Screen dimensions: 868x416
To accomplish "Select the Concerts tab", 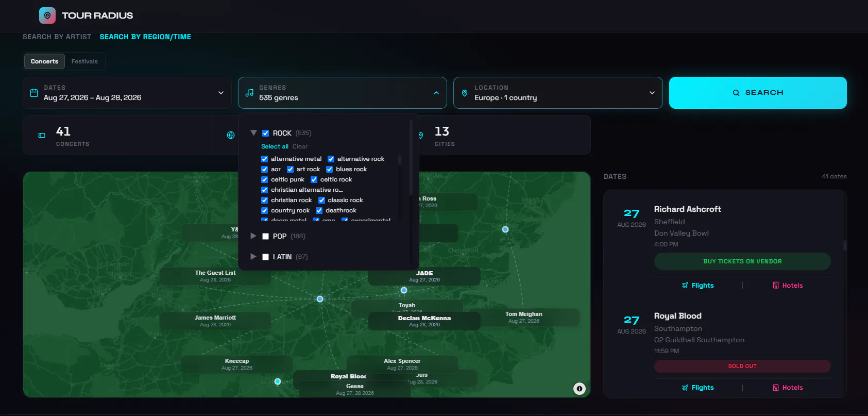I will [44, 61].
